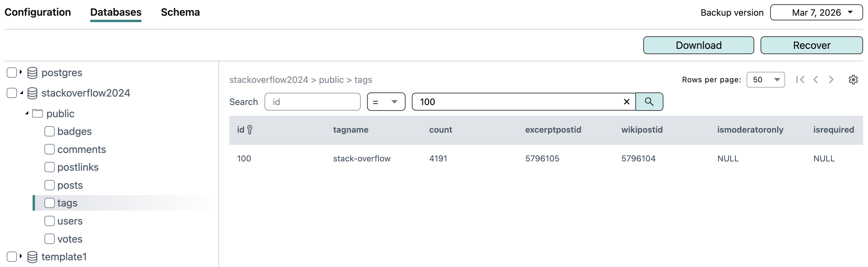Open table settings gear icon
This screenshot has width=868, height=267.
tap(853, 80)
